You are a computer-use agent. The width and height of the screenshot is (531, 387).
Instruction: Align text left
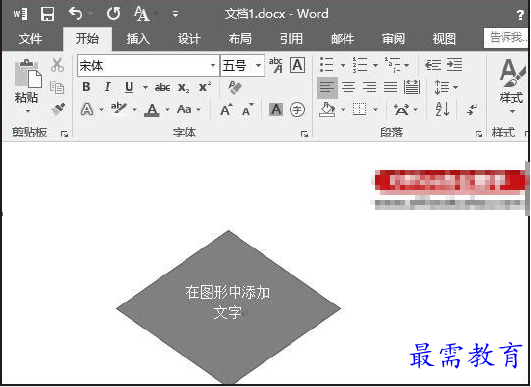pyautogui.click(x=327, y=88)
